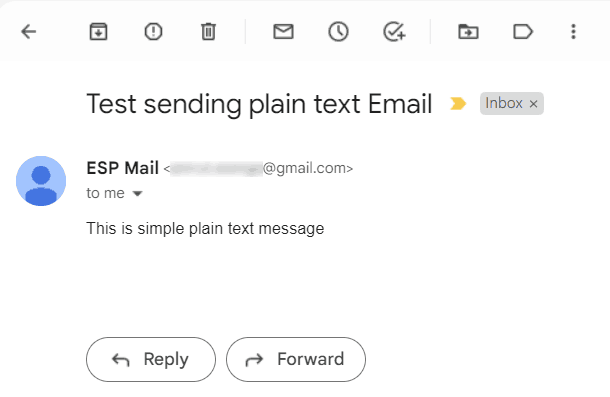The image size is (610, 397).
Task: Click the ESP Mail sender name
Action: point(123,168)
